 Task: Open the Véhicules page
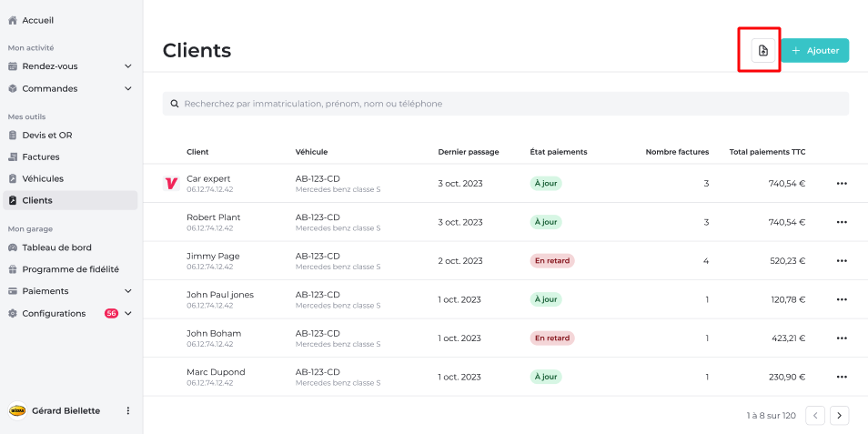[43, 179]
